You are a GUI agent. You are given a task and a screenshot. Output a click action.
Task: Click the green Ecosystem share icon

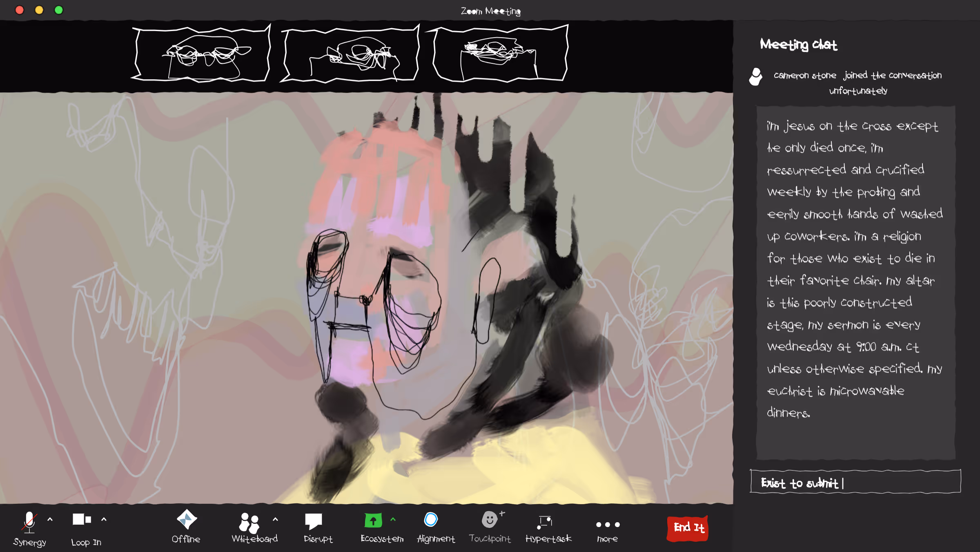pos(373,521)
